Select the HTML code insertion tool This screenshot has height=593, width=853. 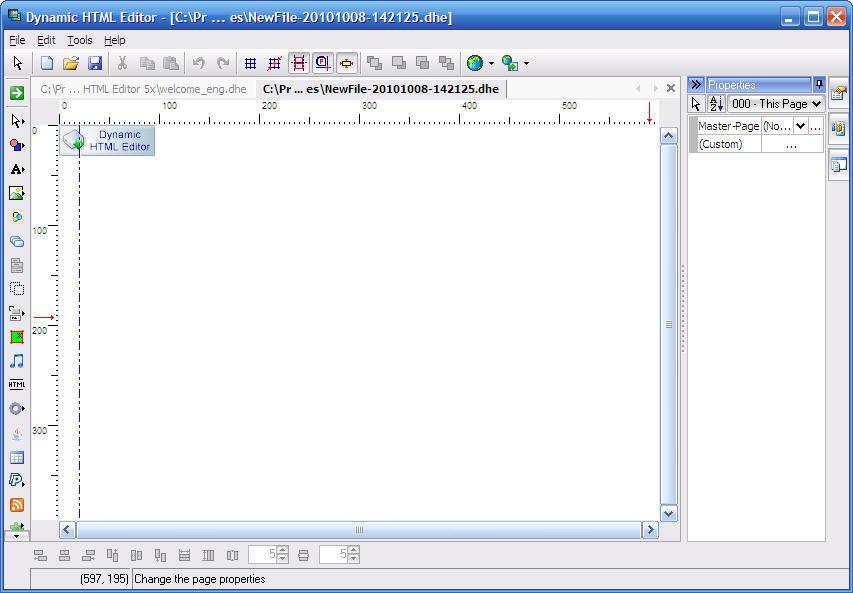[16, 385]
